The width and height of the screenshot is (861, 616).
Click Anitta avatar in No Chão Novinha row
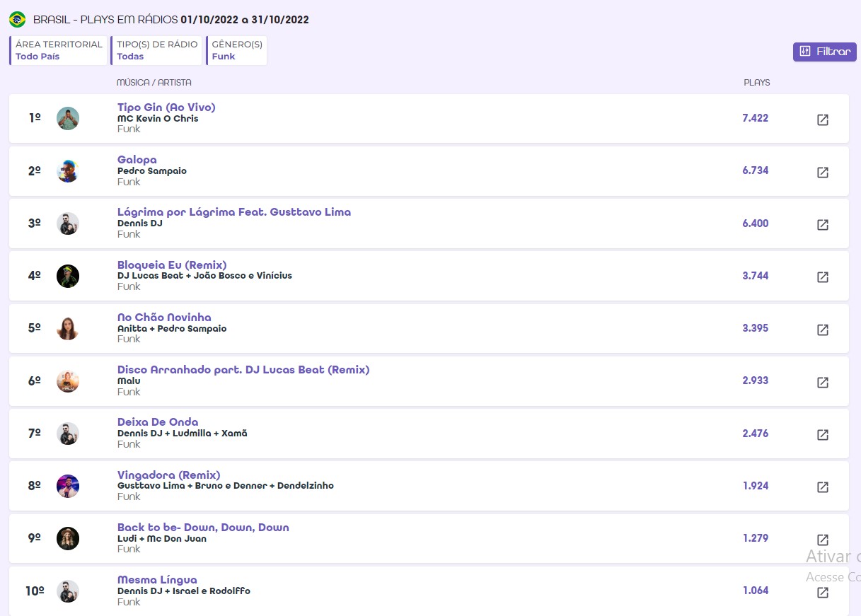pyautogui.click(x=68, y=328)
